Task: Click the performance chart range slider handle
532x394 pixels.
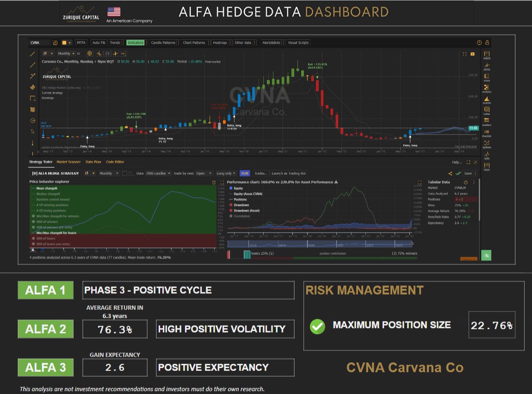Action: pyautogui.click(x=412, y=243)
